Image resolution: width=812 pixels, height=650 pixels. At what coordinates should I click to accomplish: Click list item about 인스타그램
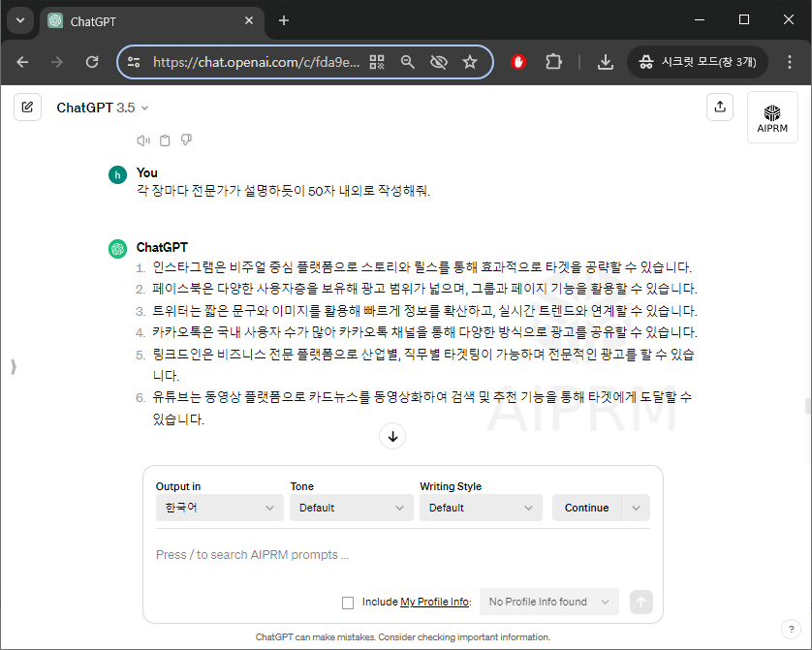click(x=422, y=267)
